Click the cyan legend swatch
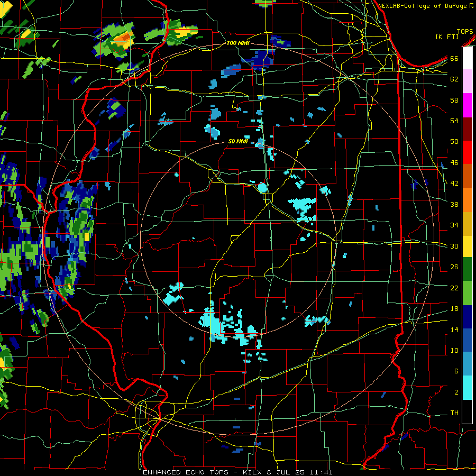Viewport: 476px width, 476px height. tap(467, 388)
